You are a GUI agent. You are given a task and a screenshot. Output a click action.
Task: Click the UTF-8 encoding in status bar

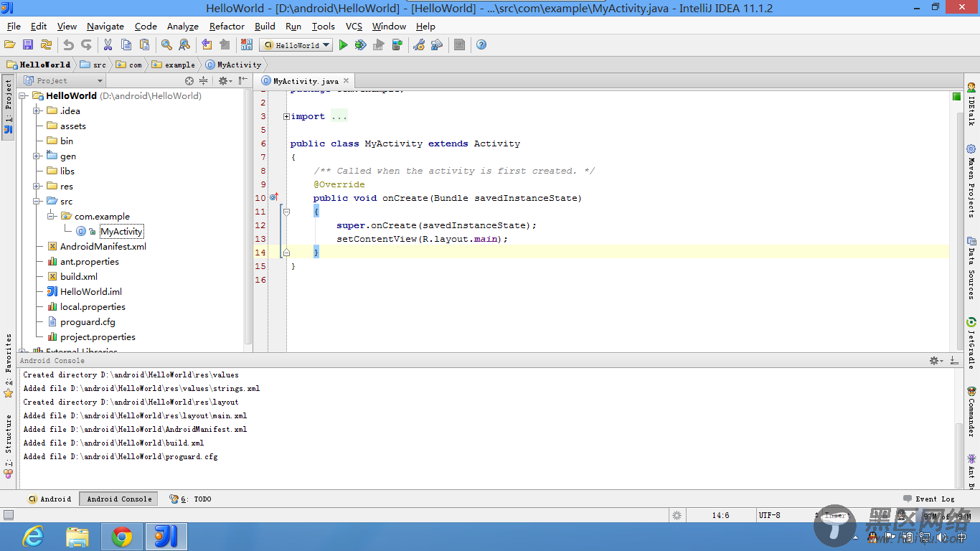click(x=769, y=515)
